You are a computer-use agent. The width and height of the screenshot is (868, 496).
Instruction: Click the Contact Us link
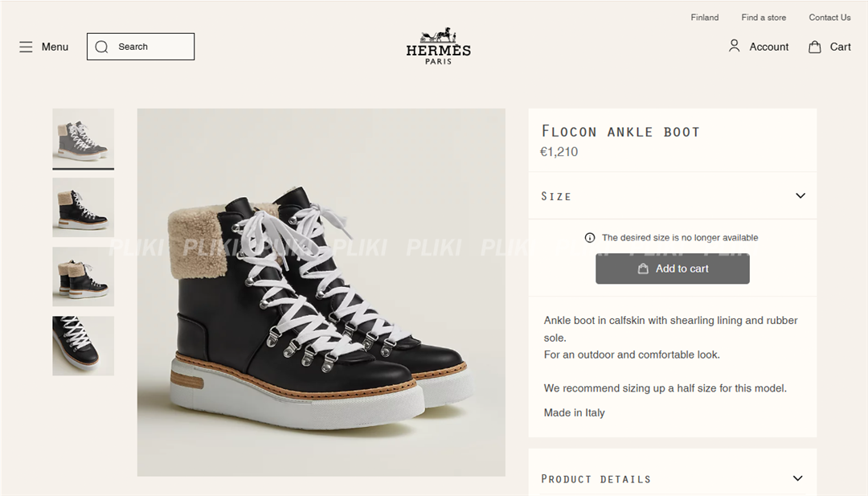[x=829, y=17]
